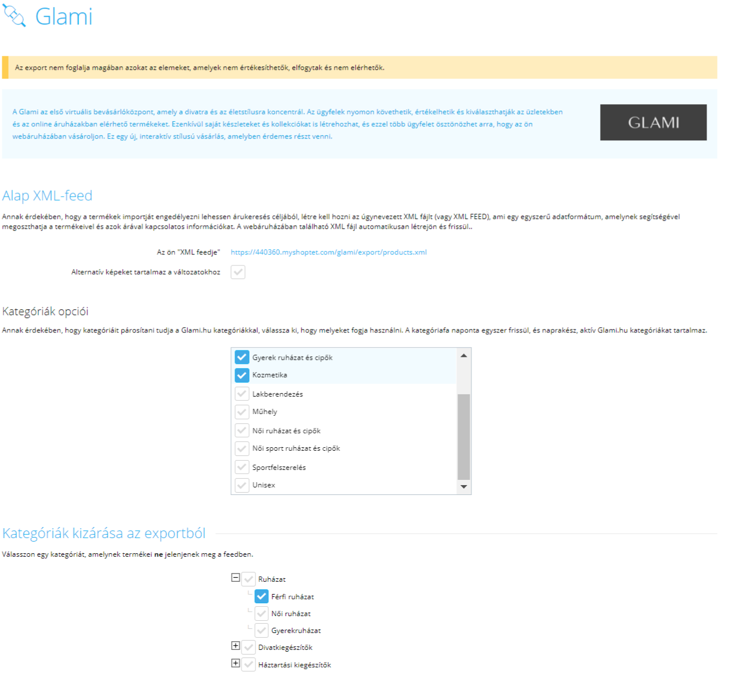Image resolution: width=731 pixels, height=700 pixels.
Task: Click the Divatkiegészítők tree label
Action: 285,648
